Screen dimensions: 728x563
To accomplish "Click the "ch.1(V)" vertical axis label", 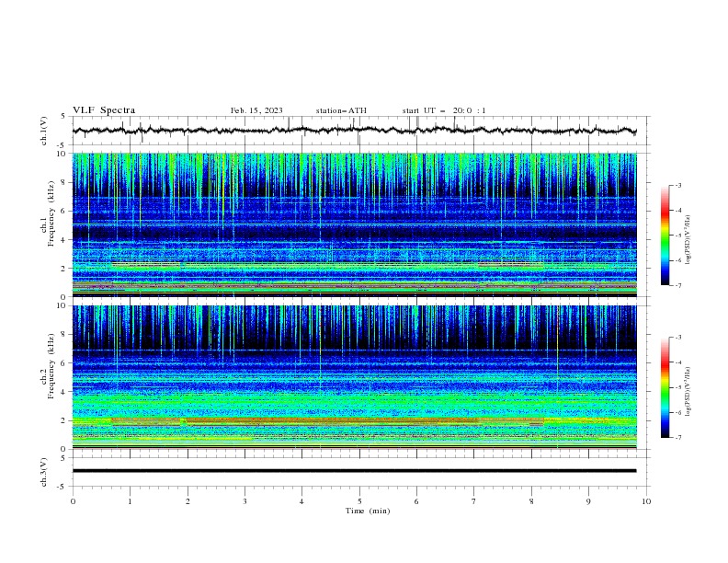I will click(44, 131).
